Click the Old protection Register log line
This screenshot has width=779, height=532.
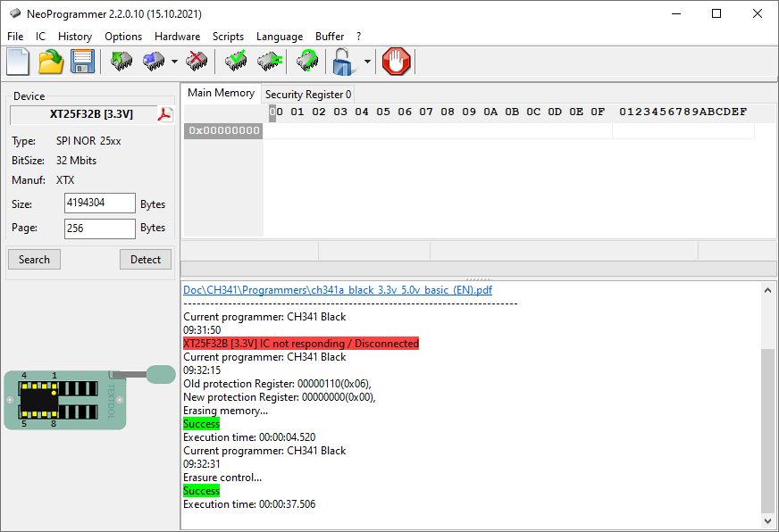277,384
